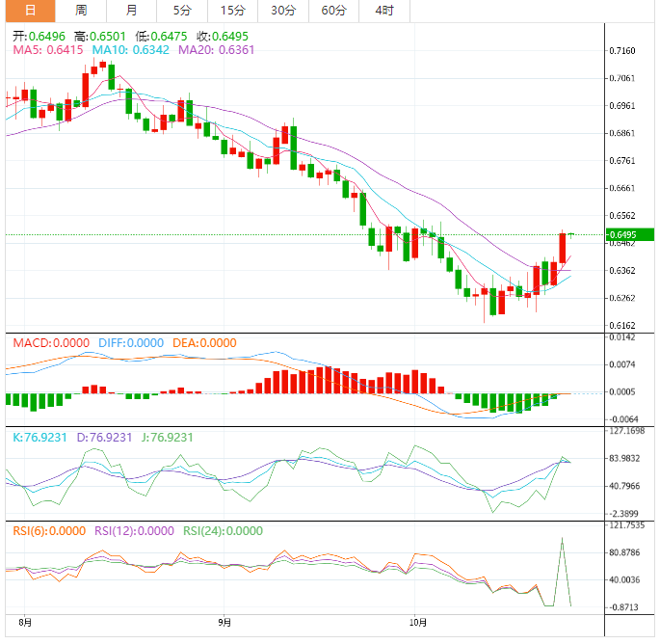Switch to the 4时 timeframe tab
660x644 pixels.
click(x=384, y=11)
